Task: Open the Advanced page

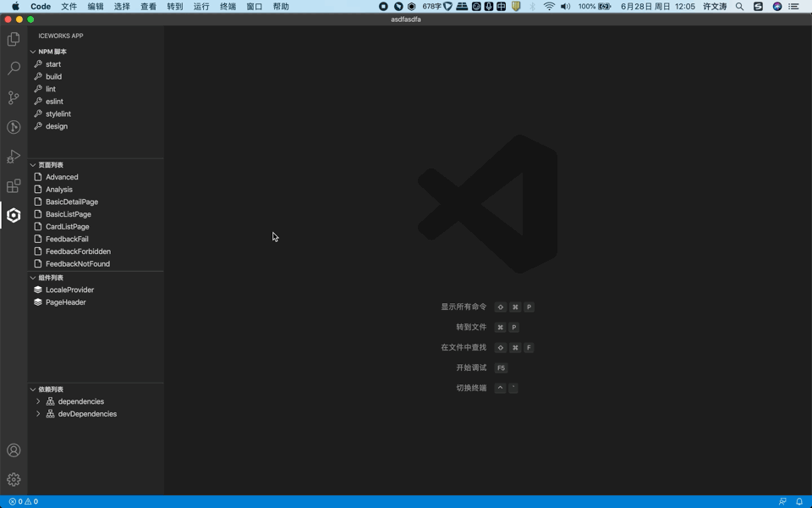Action: point(96,177)
